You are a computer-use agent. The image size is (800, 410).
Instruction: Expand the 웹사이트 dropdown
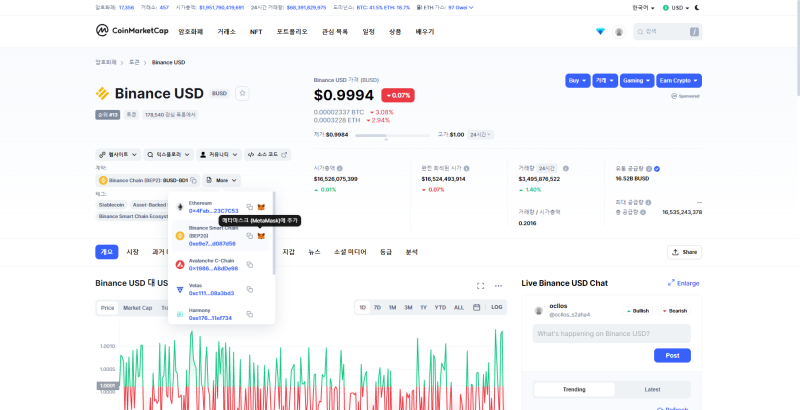pyautogui.click(x=118, y=155)
